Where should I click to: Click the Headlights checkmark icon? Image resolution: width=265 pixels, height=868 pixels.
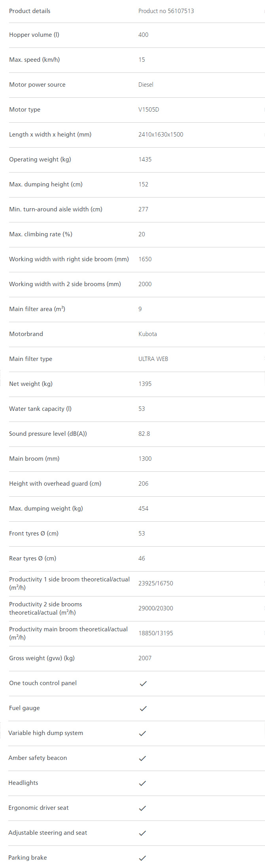(x=142, y=783)
